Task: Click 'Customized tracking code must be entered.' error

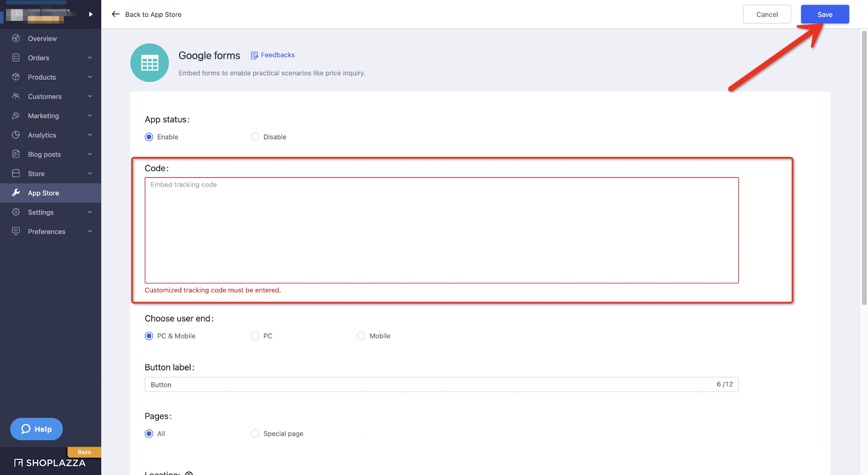Action: click(x=213, y=290)
